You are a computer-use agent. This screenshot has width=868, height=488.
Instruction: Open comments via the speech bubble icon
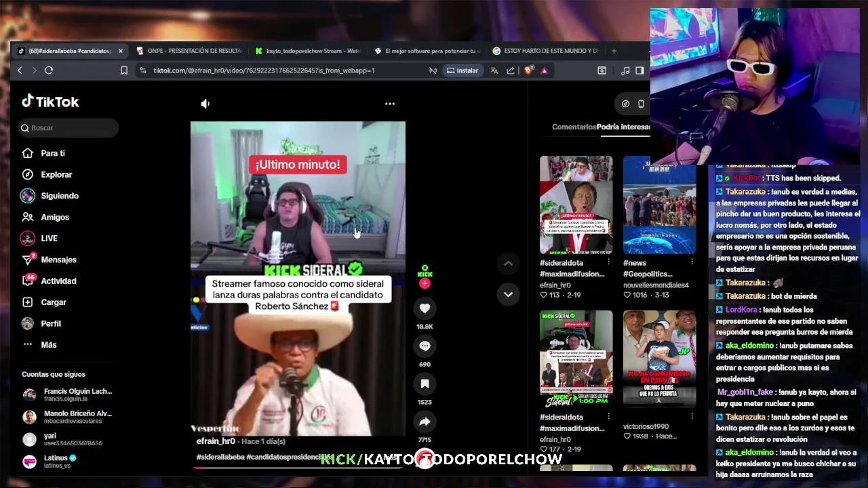(425, 346)
